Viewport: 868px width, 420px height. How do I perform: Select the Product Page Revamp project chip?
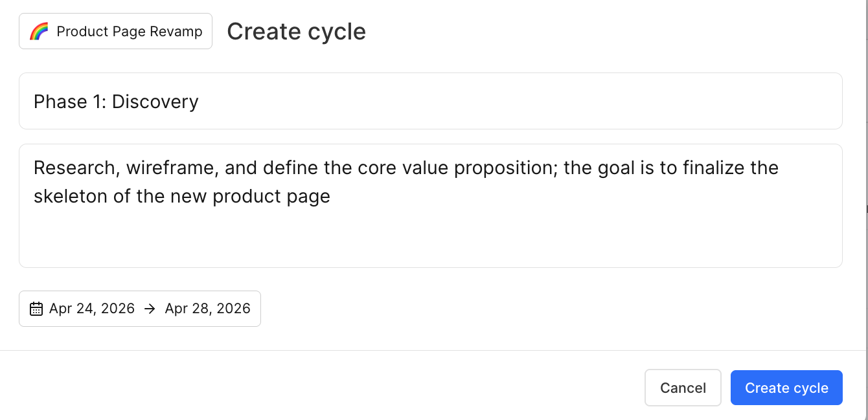point(115,30)
